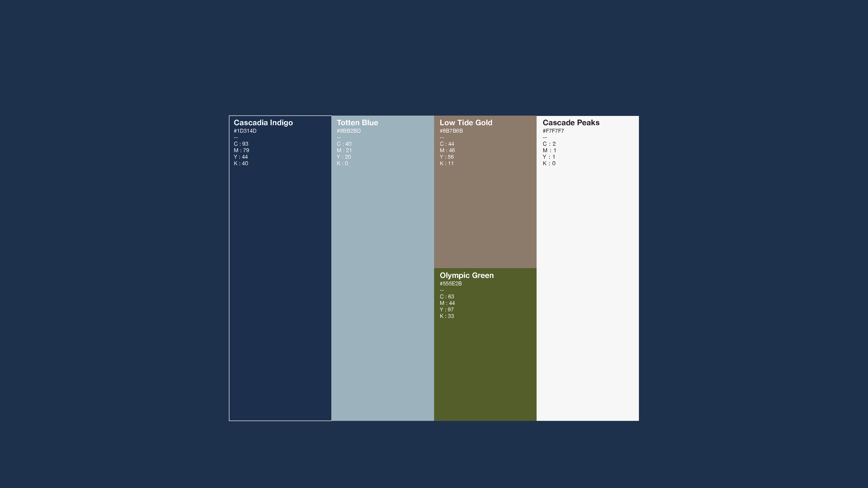Viewport: 868px width, 488px height.
Task: Click the Low Tide Gold heading
Action: (x=466, y=123)
